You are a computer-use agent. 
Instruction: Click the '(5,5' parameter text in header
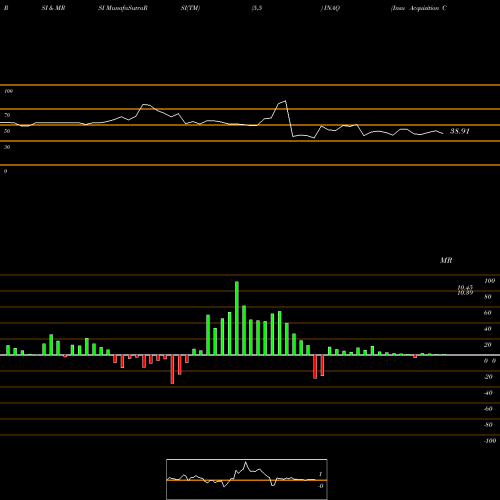tap(257, 8)
